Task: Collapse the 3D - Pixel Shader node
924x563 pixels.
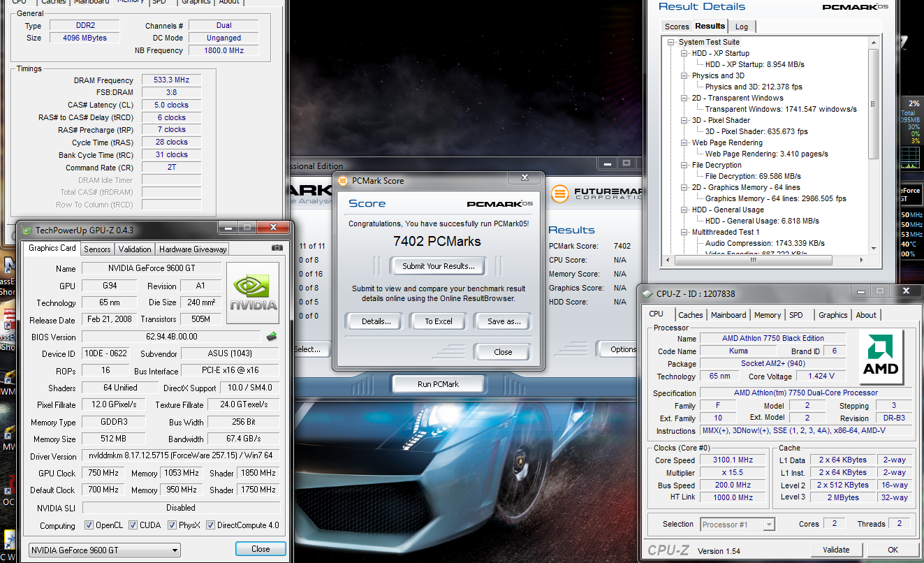Action: click(x=684, y=120)
